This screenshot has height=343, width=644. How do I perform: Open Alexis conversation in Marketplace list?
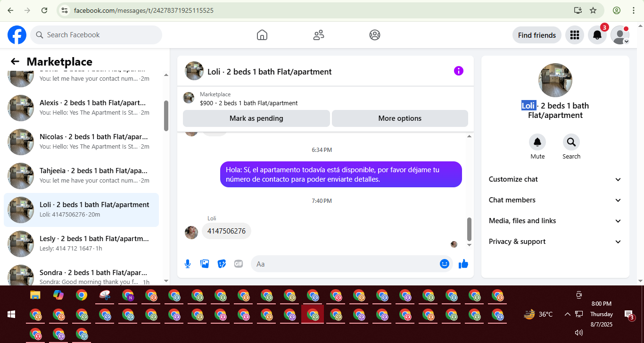click(x=81, y=108)
